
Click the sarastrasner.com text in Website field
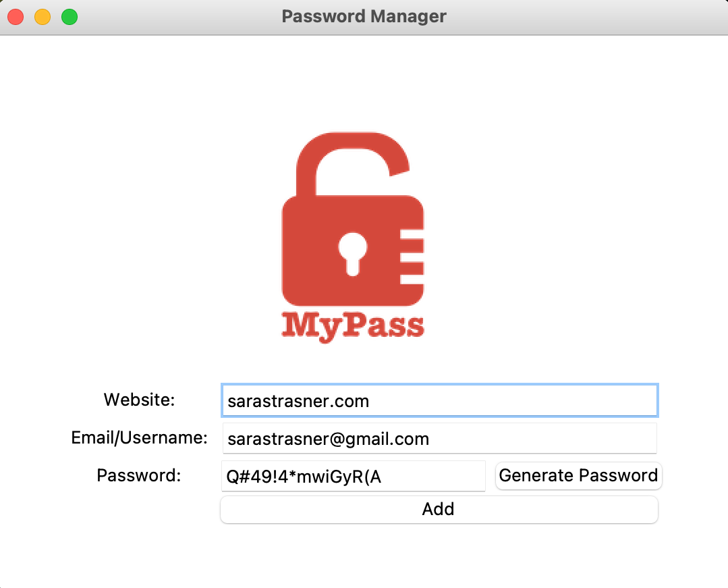[298, 401]
